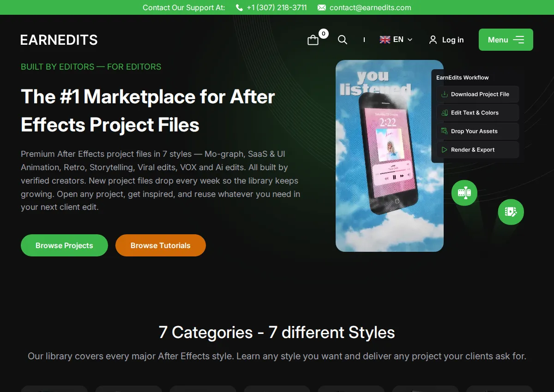Click the assets icon beside Drop Your Assets

pos(445,131)
